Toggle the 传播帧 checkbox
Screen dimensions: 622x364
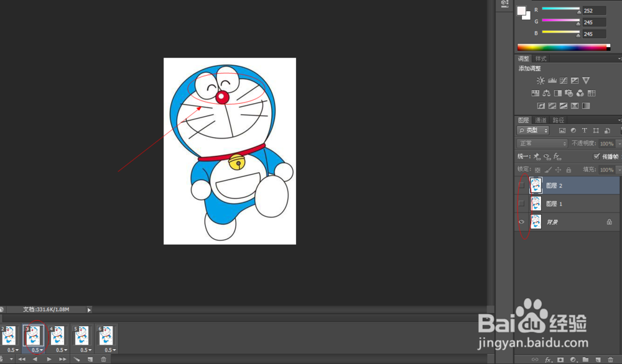(x=596, y=157)
